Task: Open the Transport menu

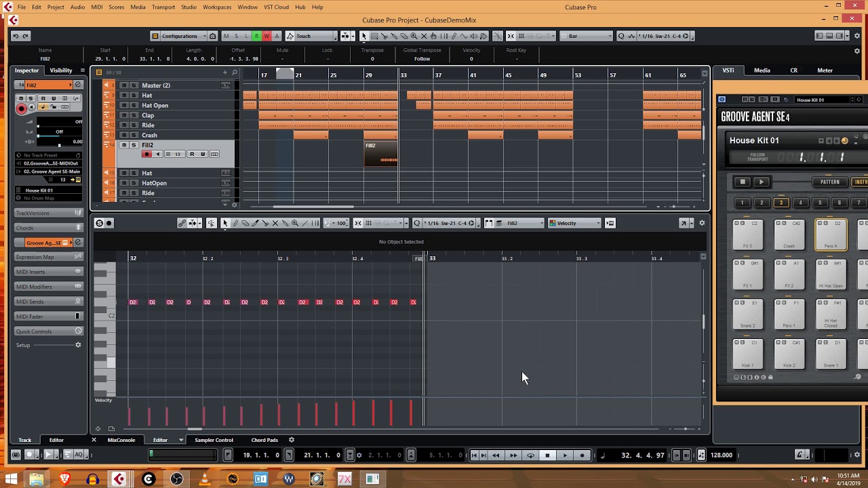Action: (x=163, y=7)
